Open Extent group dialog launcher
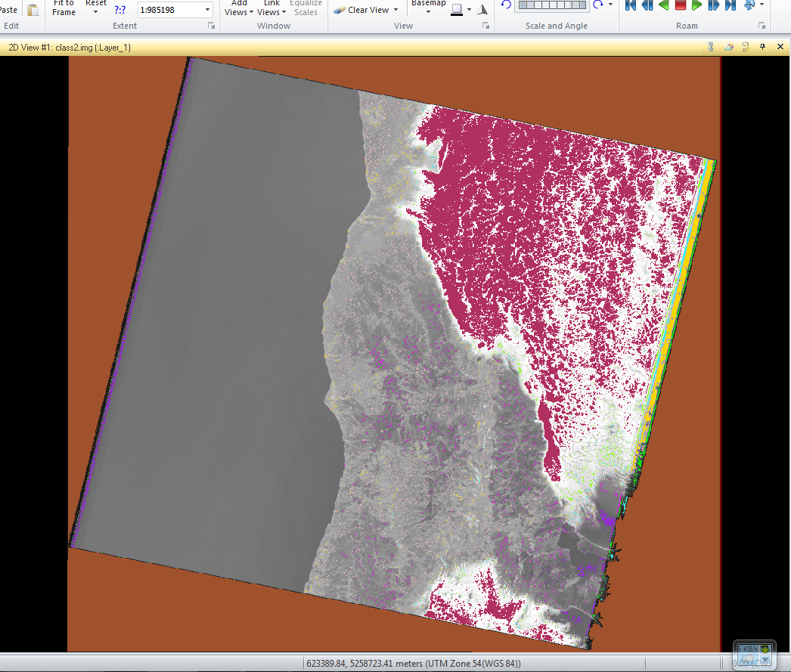Image resolution: width=791 pixels, height=672 pixels. 212,26
